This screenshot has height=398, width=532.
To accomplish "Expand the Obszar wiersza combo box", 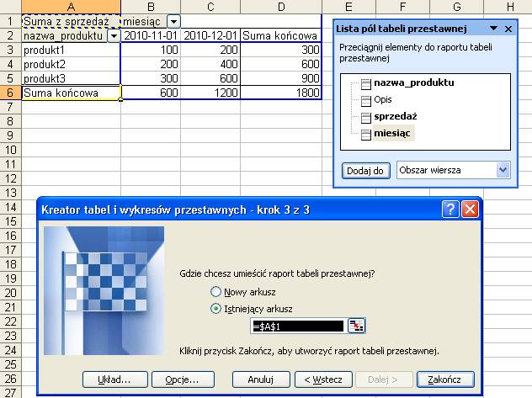I will 503,170.
